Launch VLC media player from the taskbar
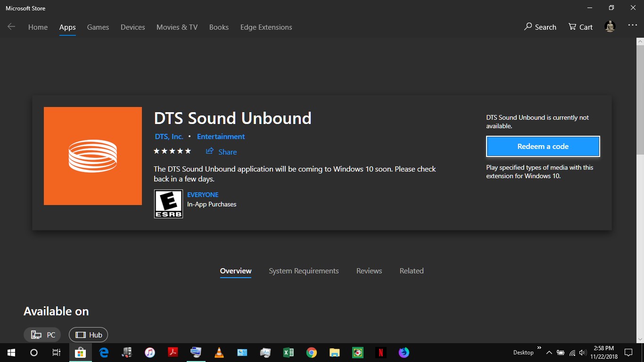 click(219, 353)
